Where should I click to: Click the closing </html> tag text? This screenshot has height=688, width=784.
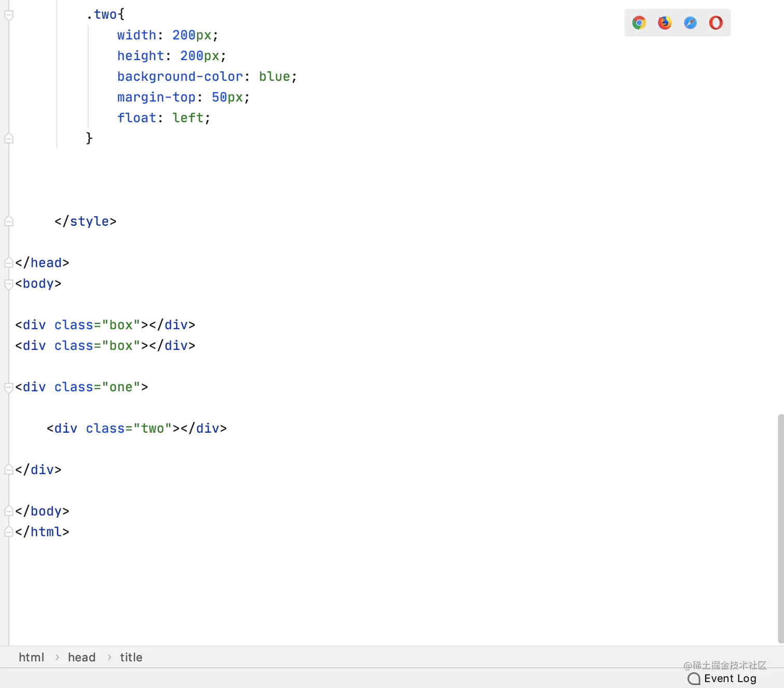(x=42, y=532)
